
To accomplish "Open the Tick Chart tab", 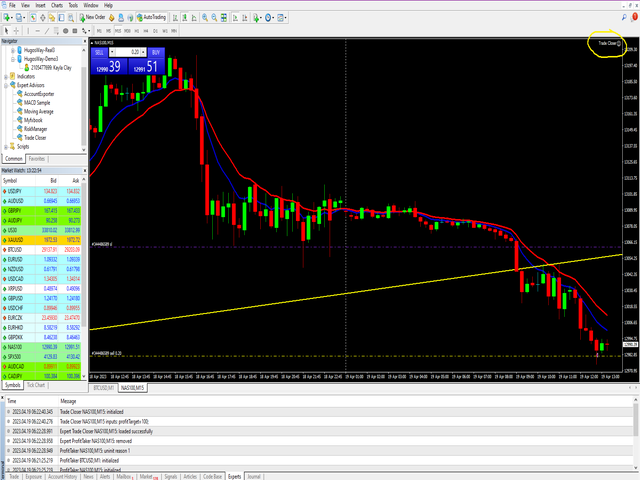I will point(36,385).
